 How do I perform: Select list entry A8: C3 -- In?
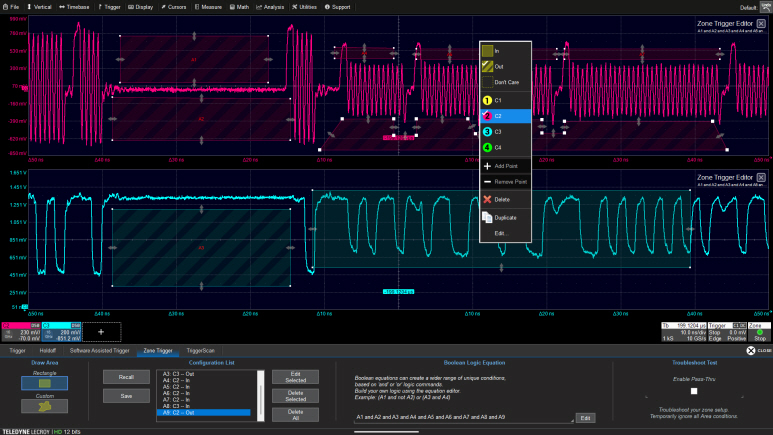pyautogui.click(x=205, y=406)
